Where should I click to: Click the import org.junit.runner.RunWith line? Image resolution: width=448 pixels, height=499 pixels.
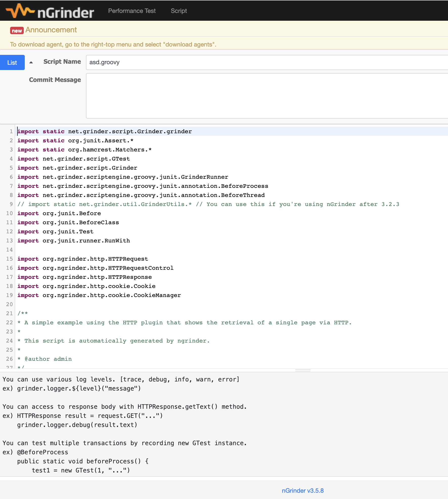tap(74, 241)
